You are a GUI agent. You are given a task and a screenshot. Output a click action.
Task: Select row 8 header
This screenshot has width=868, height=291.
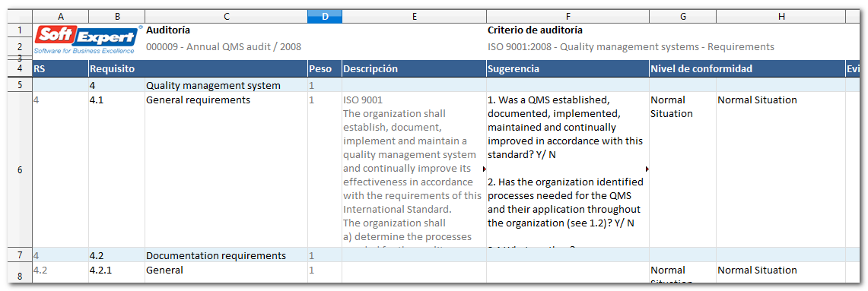[21, 274]
